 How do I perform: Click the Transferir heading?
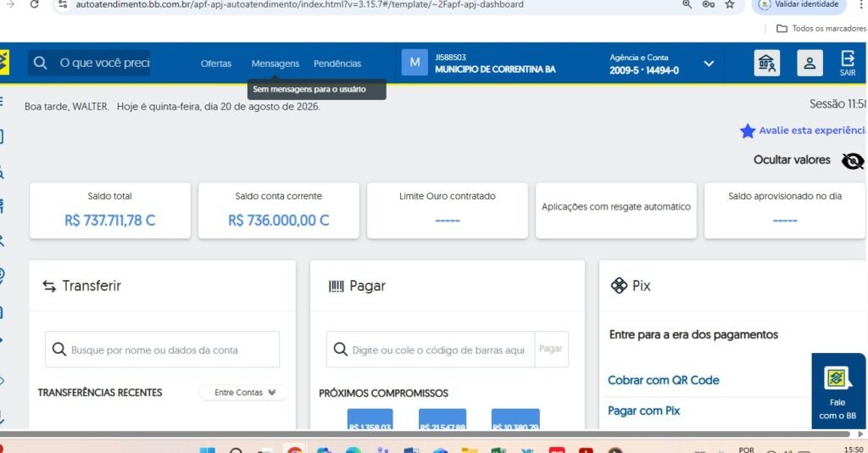pos(92,286)
